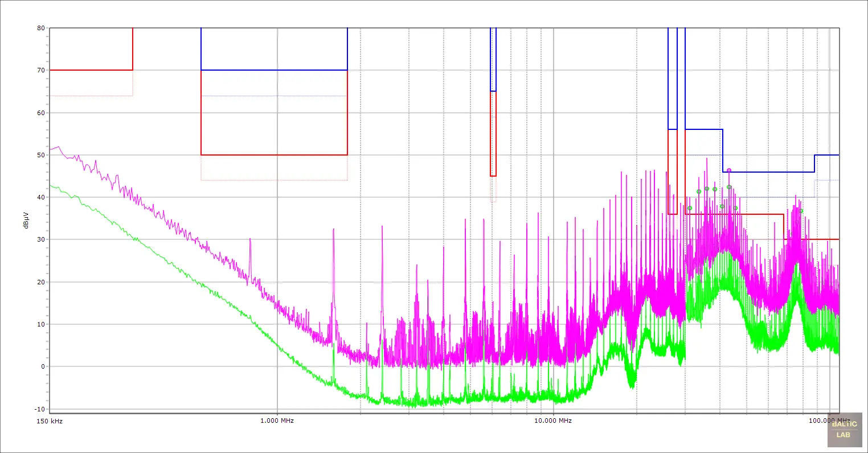The image size is (868, 453).
Task: Click the 10.000 MHz axis label
Action: point(552,421)
